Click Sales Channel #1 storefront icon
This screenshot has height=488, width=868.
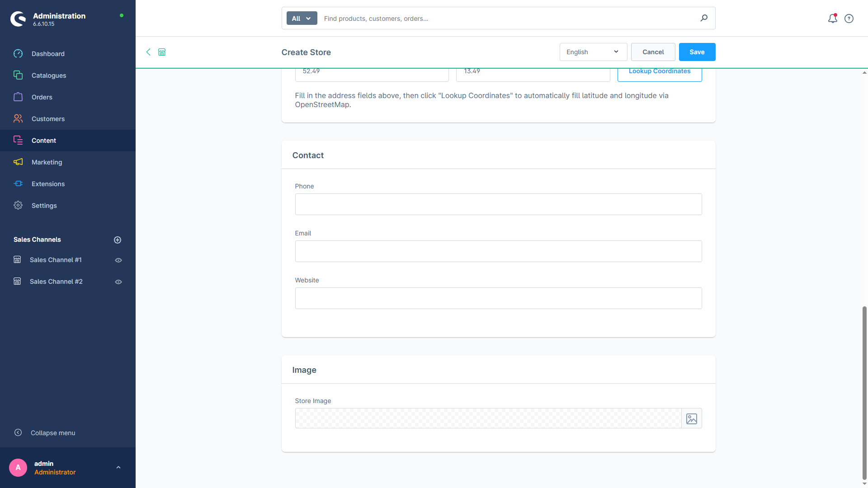click(17, 260)
